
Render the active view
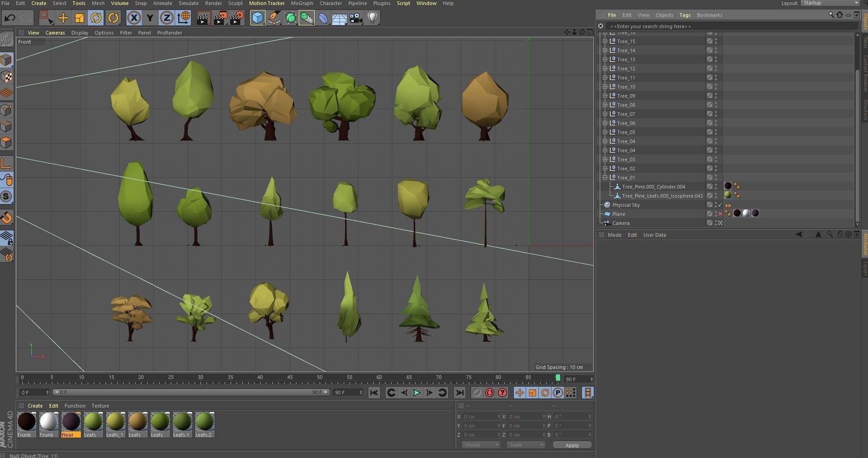(x=203, y=18)
